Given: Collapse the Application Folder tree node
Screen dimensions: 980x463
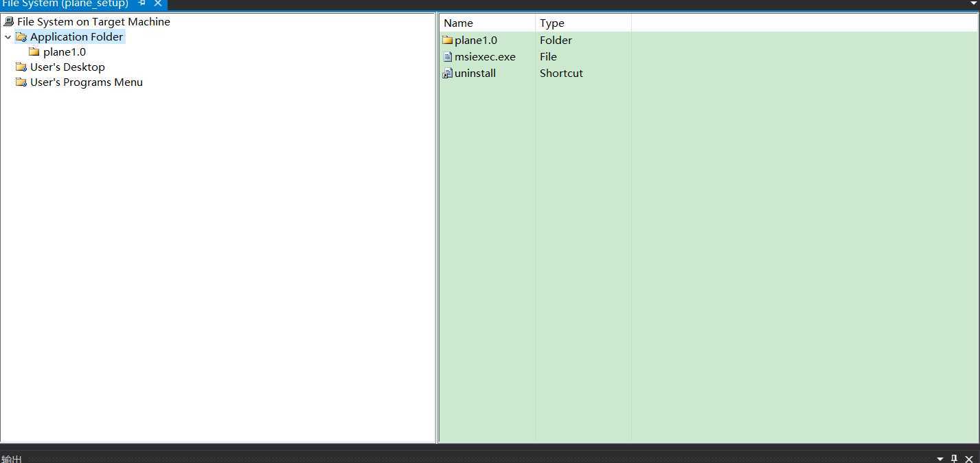Looking at the screenshot, I should point(8,37).
